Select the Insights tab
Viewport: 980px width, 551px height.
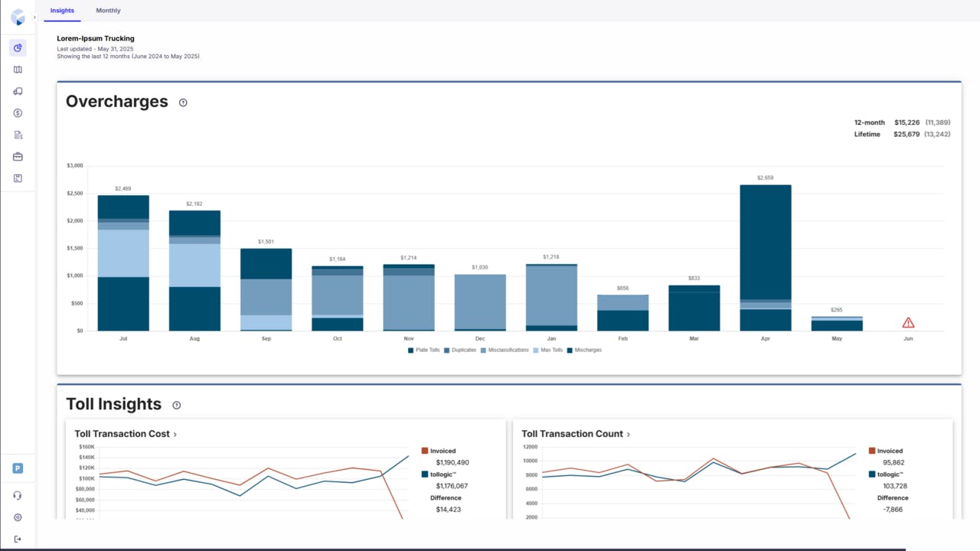coord(62,10)
